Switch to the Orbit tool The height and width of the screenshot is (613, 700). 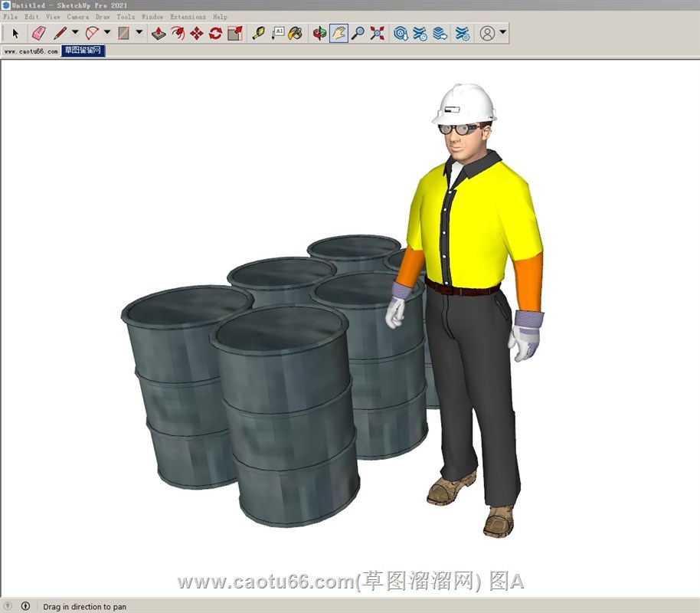(319, 33)
